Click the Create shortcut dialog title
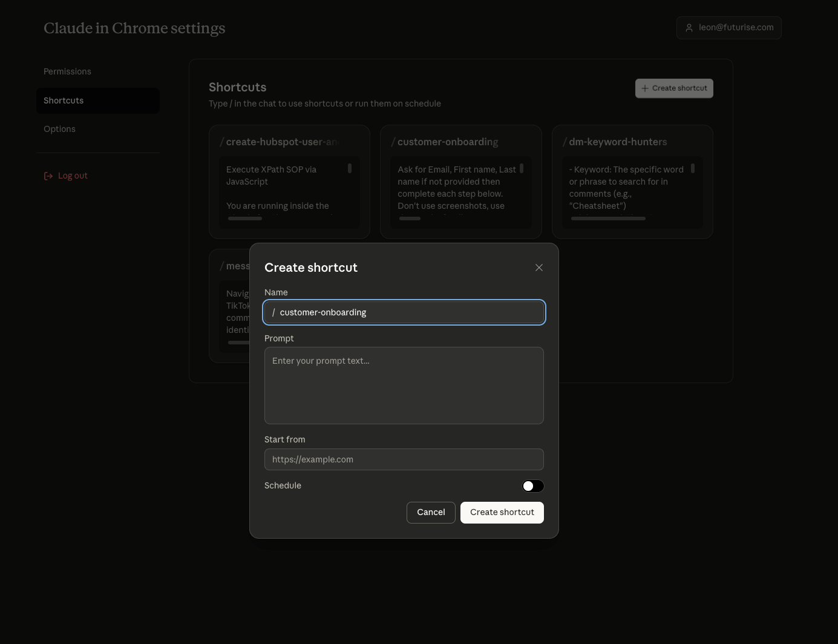 311,268
